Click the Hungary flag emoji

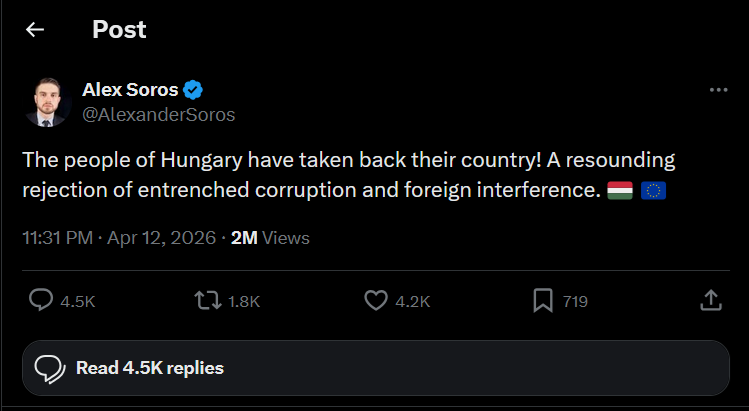click(619, 189)
